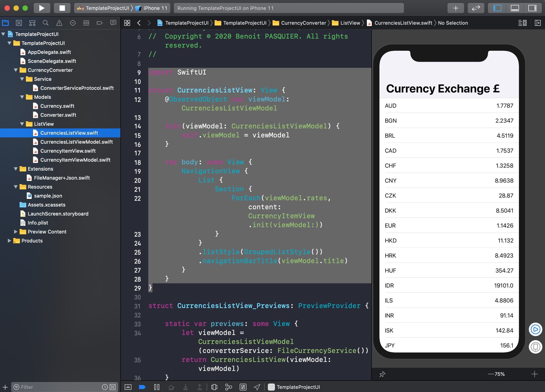Start Live Preview on the canvas
The width and height of the screenshot is (545, 392).
pyautogui.click(x=535, y=329)
